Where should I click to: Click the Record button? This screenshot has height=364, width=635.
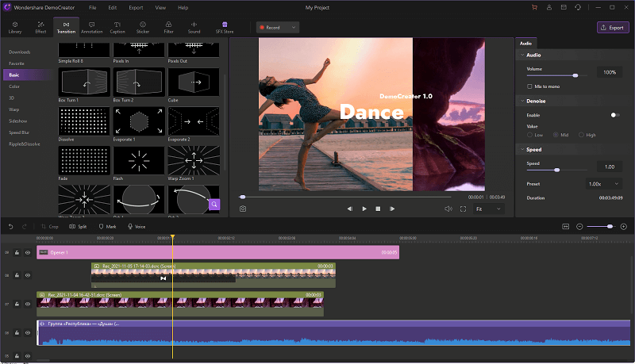point(271,27)
